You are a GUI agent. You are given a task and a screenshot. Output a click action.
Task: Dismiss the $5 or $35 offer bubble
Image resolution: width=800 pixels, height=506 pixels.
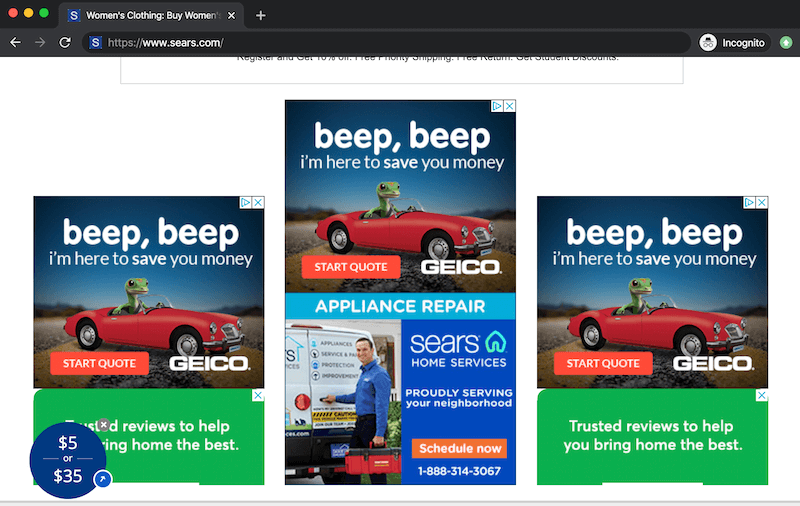click(x=104, y=424)
